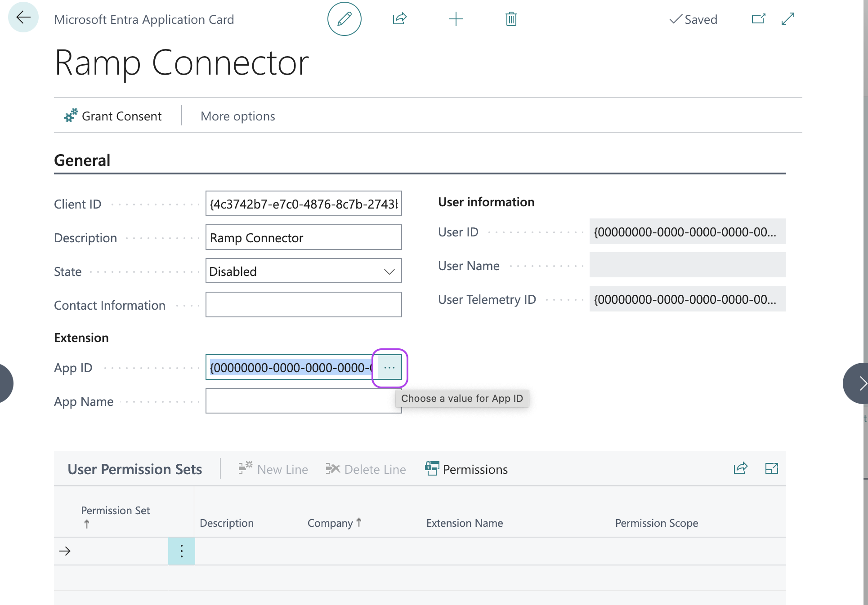Go to previous record at left edge
Screen dimensions: 868x605
tap(5, 383)
